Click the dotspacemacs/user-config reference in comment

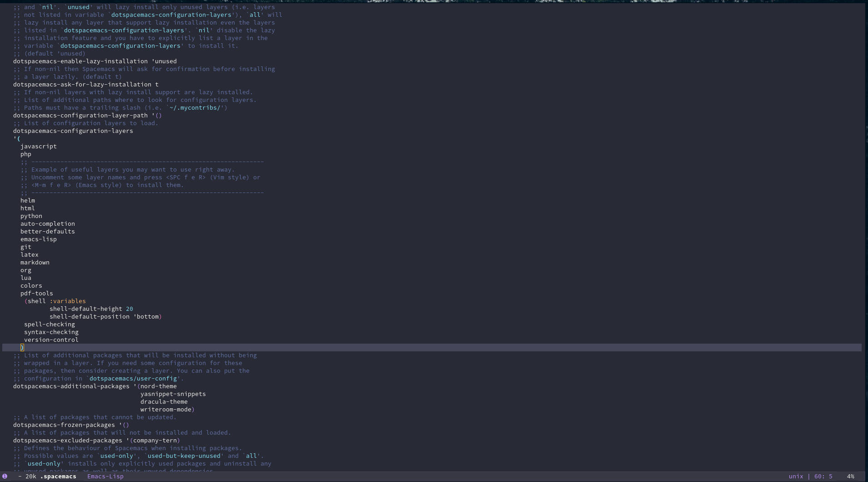133,378
